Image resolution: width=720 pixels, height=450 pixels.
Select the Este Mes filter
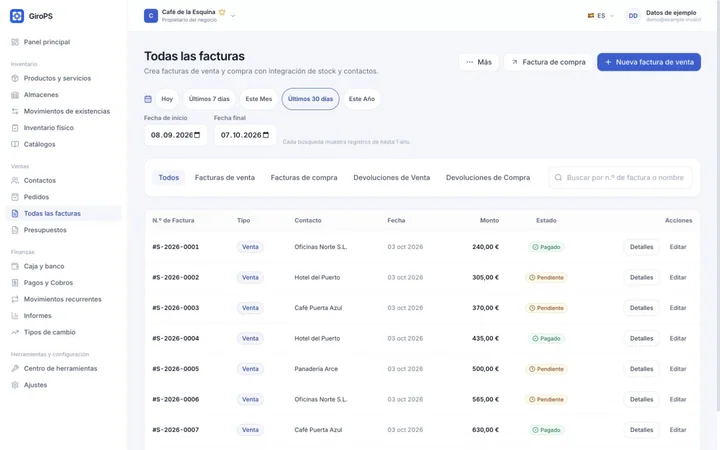click(259, 99)
